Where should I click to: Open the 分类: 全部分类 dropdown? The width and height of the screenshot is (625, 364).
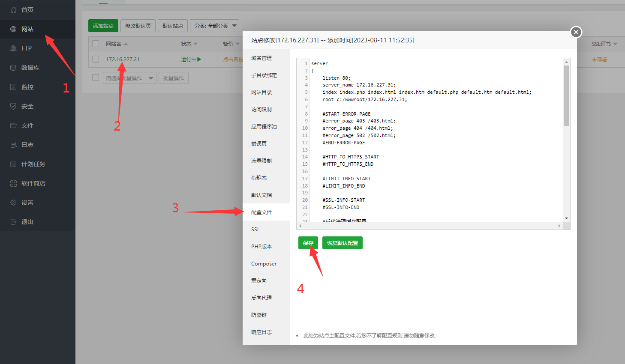pyautogui.click(x=214, y=26)
